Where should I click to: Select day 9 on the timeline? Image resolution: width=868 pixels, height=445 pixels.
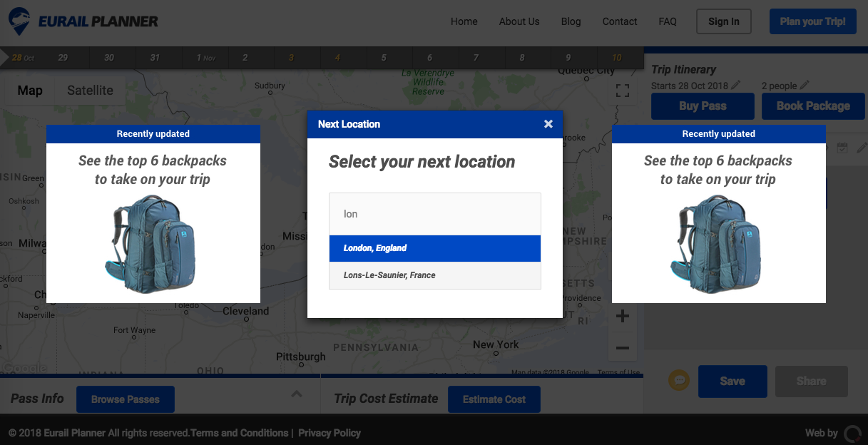[x=568, y=58]
